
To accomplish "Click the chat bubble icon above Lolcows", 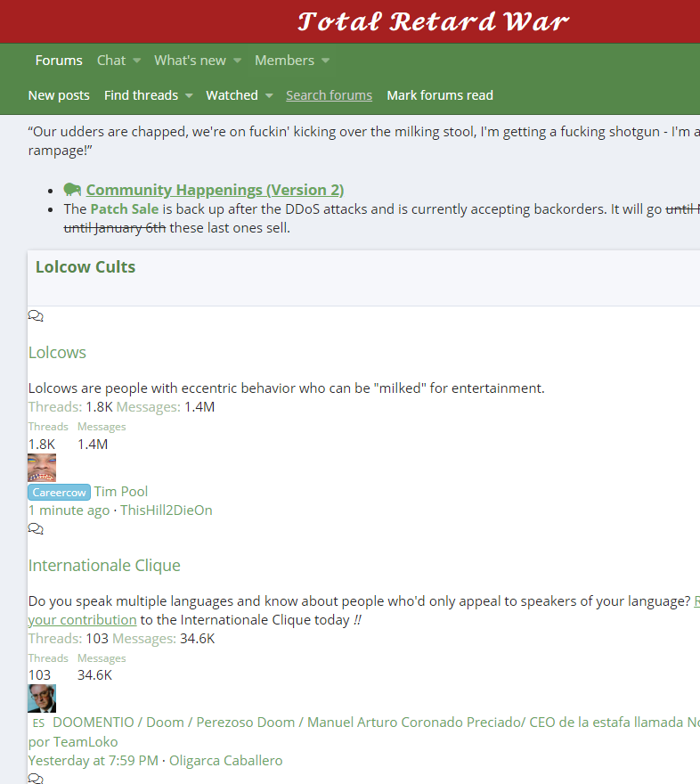I will (x=36, y=316).
